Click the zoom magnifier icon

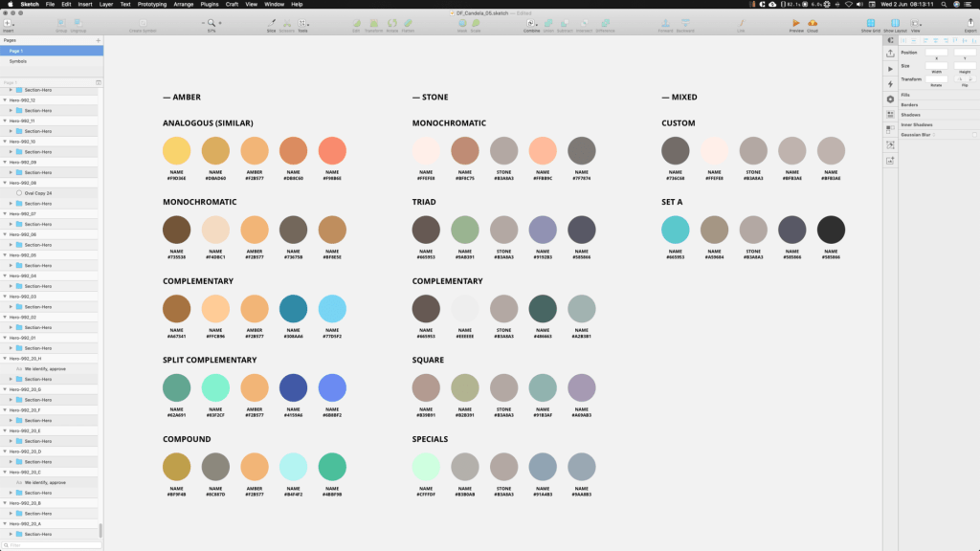[212, 23]
